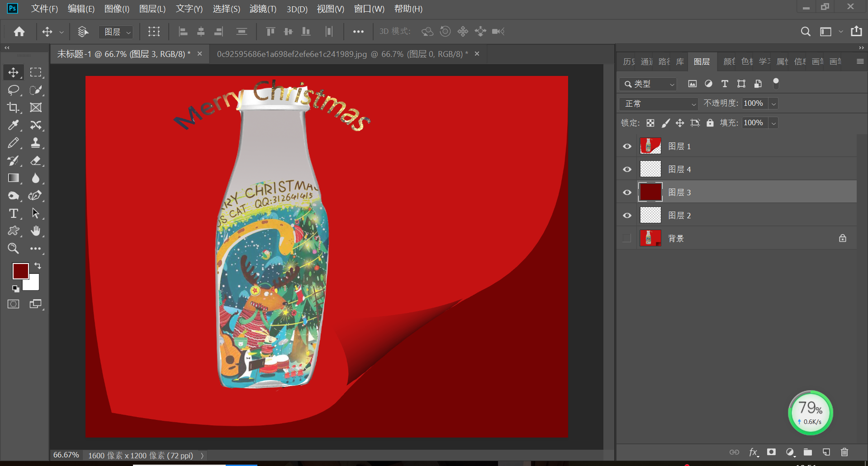868x466 pixels.
Task: Hide 图层 3 via eye icon
Action: pos(627,193)
